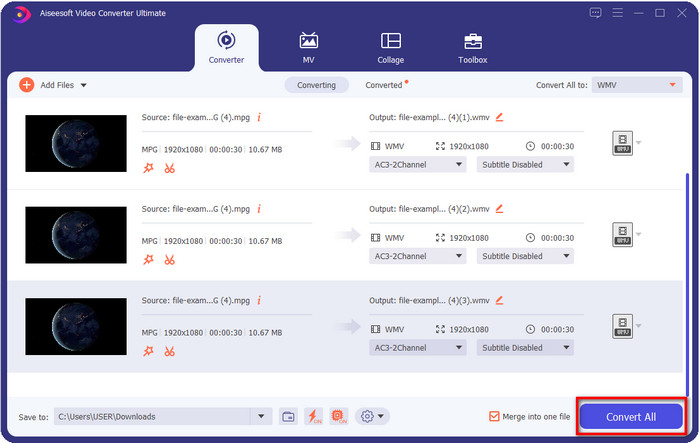Expand AC3-2Channel audio dropdown for (4)(1).wmv
Image resolution: width=700 pixels, height=443 pixels.
(417, 165)
